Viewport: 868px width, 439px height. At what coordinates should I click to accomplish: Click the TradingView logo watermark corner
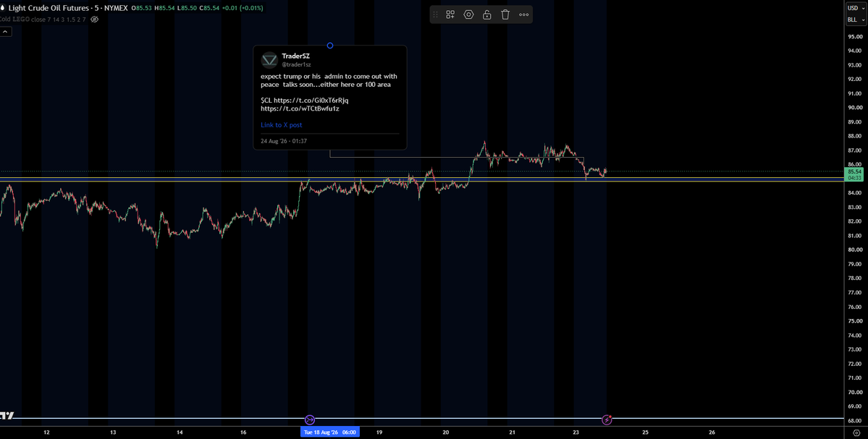click(x=7, y=417)
